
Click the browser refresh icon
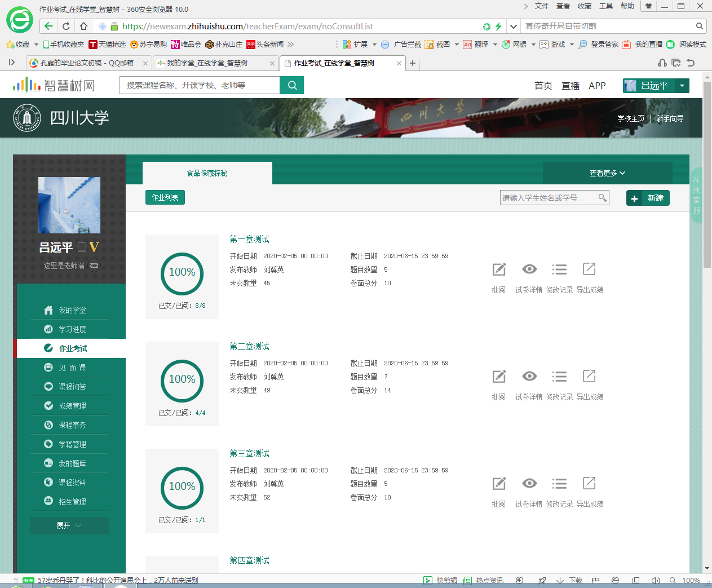tap(66, 26)
